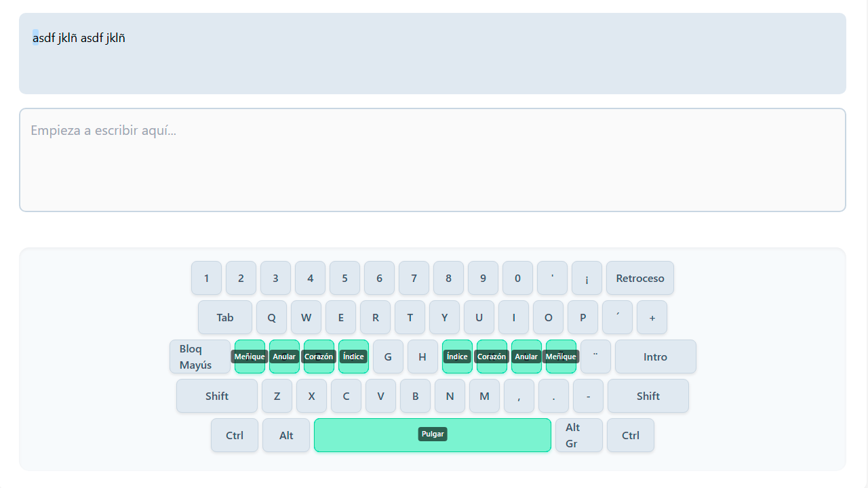Click the I key
Image resolution: width=868 pixels, height=488 pixels.
[x=514, y=317]
